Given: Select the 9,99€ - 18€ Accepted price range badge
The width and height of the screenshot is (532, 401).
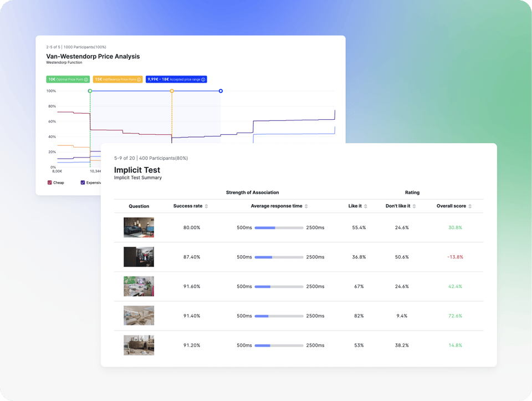Looking at the screenshot, I should [176, 80].
